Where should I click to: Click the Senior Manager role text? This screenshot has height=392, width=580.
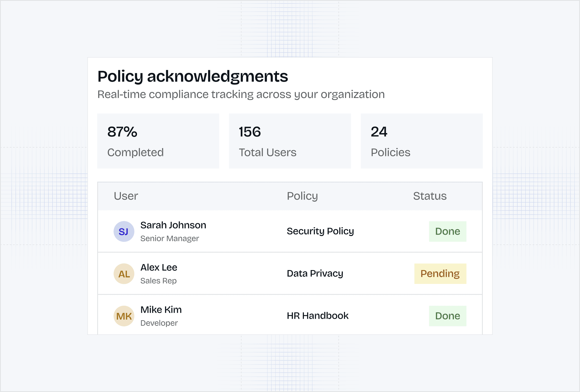tap(170, 238)
